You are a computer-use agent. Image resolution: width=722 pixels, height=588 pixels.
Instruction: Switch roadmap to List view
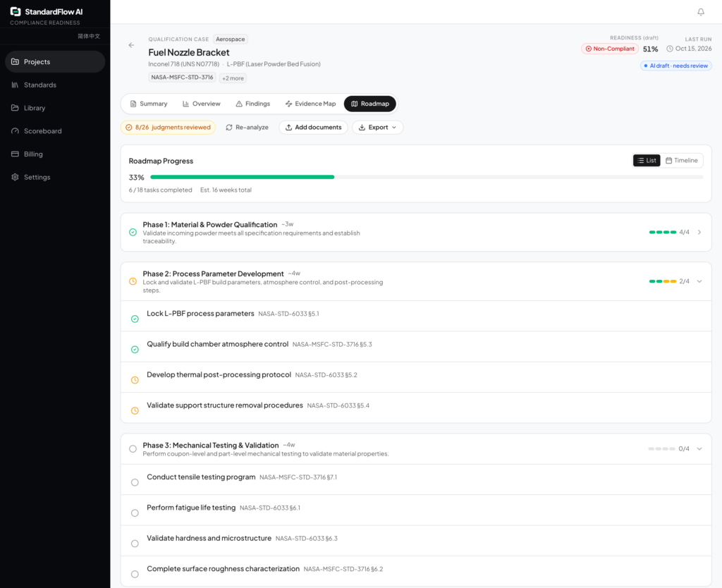click(x=647, y=160)
